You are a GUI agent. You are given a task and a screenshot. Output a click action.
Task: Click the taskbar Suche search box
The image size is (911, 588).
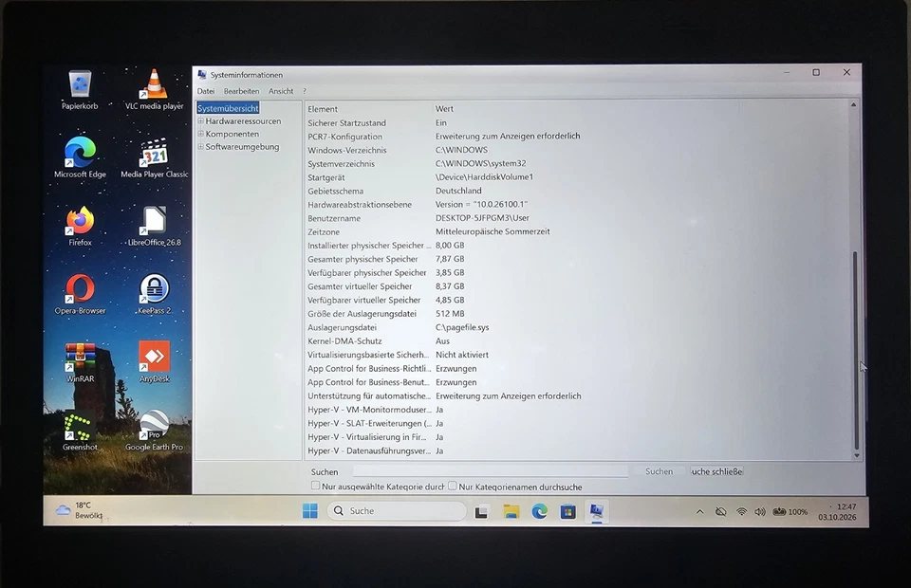(x=397, y=511)
